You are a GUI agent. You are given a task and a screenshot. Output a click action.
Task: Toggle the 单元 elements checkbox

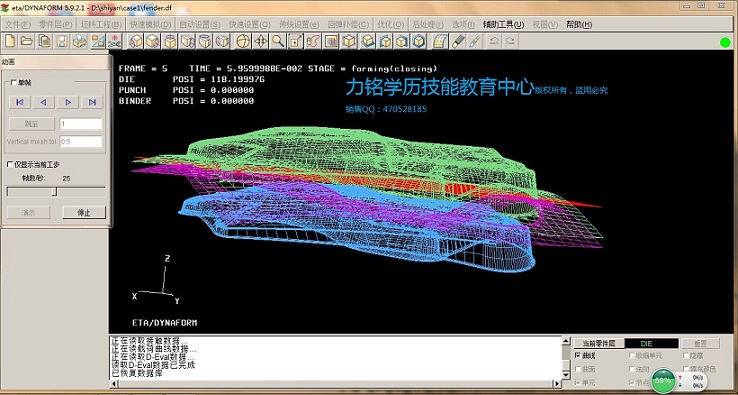click(578, 383)
